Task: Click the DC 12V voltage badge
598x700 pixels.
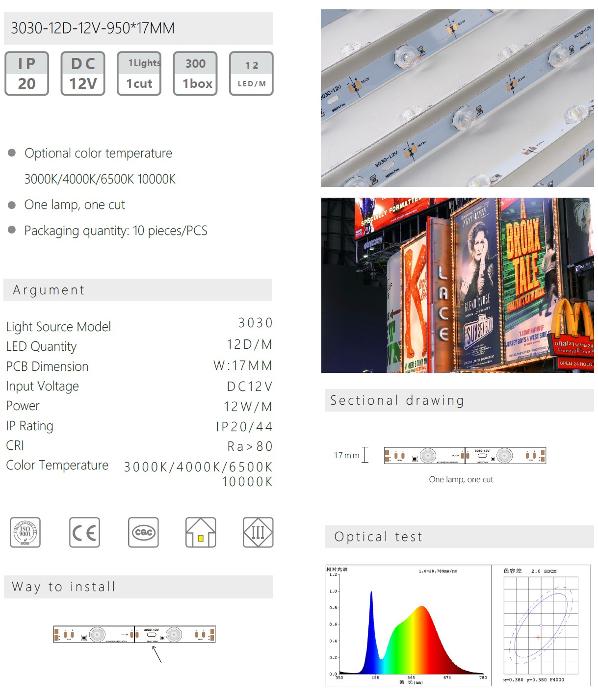Action: (83, 74)
